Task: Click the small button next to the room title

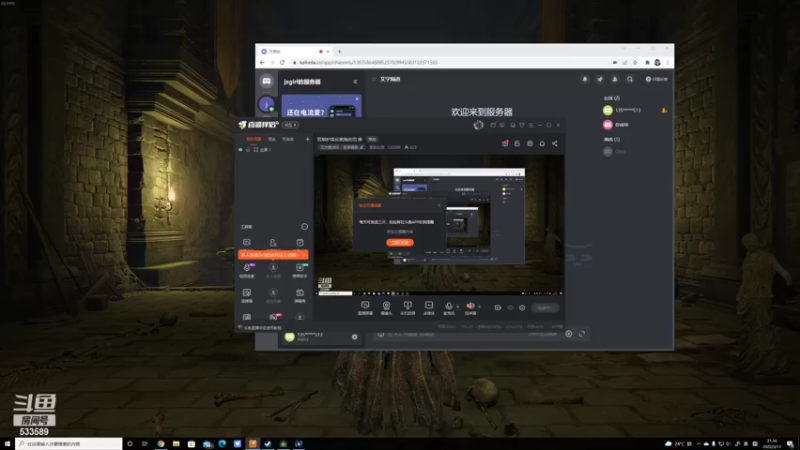Action: click(x=372, y=139)
